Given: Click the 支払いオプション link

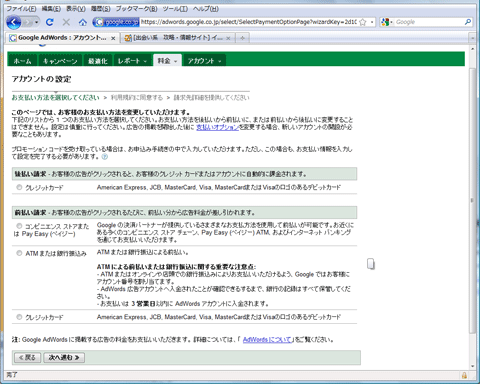Looking at the screenshot, I should (218, 127).
